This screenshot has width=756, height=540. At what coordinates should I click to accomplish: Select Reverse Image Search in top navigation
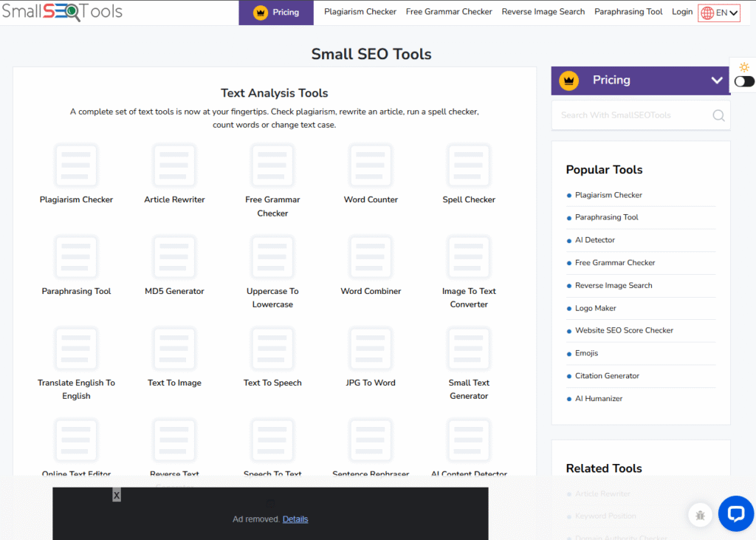coord(543,12)
